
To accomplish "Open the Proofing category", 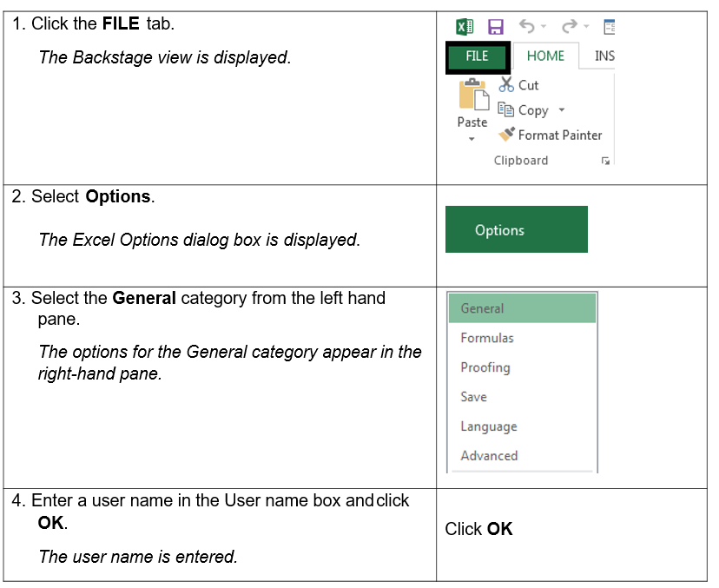I will point(485,367).
